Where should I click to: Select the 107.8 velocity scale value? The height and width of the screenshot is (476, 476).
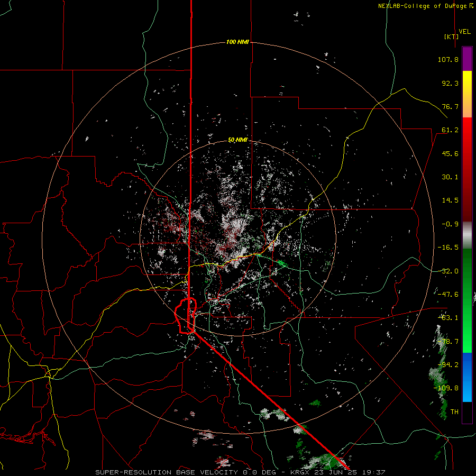point(448,59)
